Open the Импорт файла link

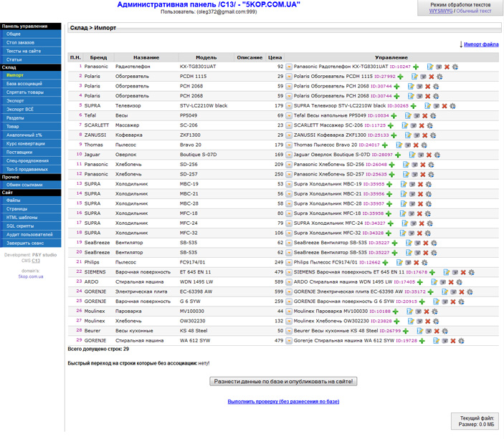[x=481, y=44]
